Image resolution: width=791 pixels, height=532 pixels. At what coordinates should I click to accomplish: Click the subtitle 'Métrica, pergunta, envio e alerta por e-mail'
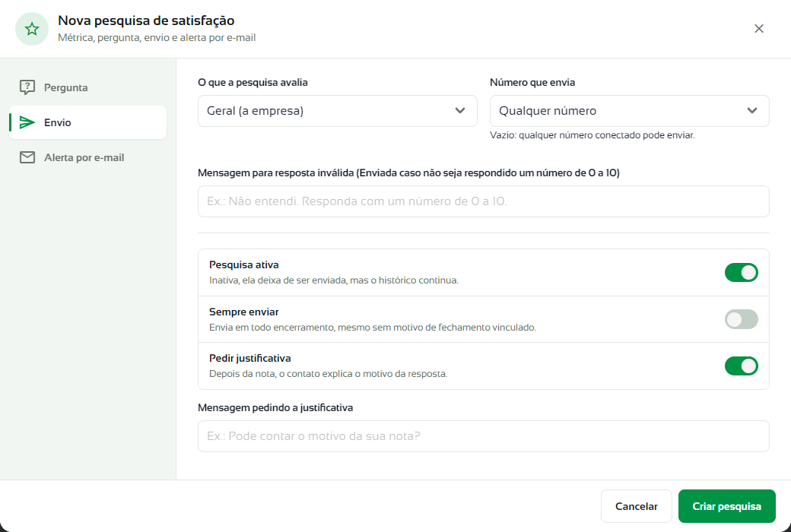click(157, 38)
